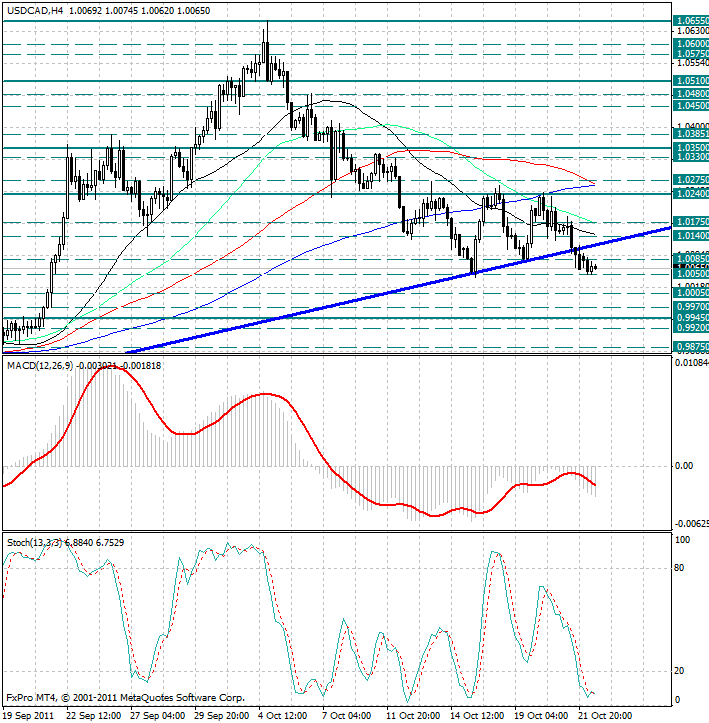Click the 1.0140 price level label
Viewport: 709px width, 723px height.
pyautogui.click(x=691, y=236)
